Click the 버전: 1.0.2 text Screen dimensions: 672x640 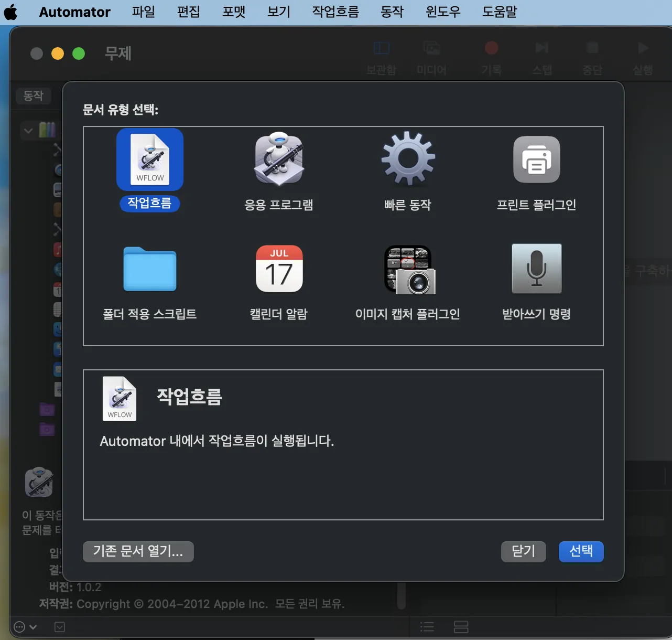coord(75,587)
